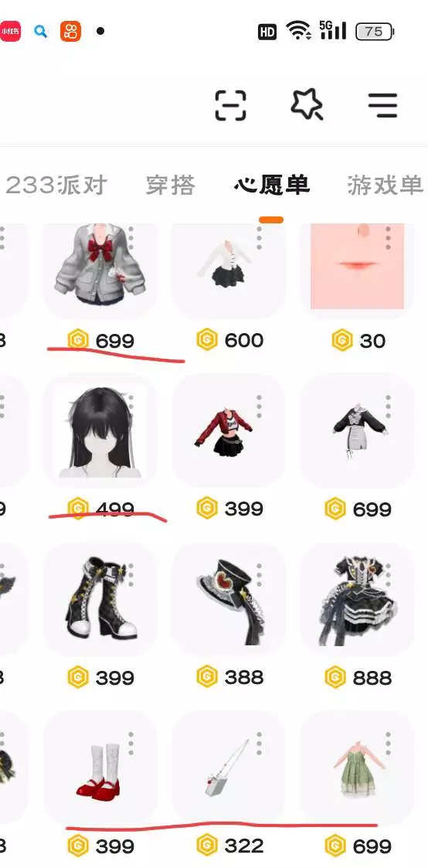Image resolution: width=428 pixels, height=868 pixels.
Task: Select the 心愿单 tab
Action: point(271,186)
